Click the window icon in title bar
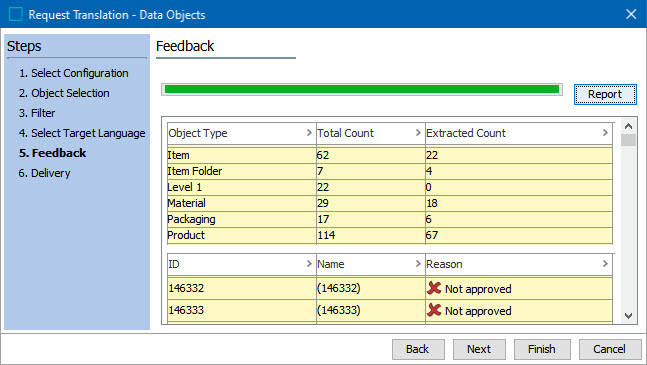This screenshot has width=647, height=365. tap(16, 14)
